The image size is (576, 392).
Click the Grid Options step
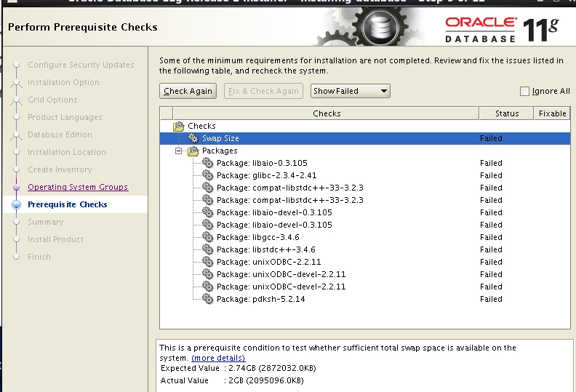52,100
